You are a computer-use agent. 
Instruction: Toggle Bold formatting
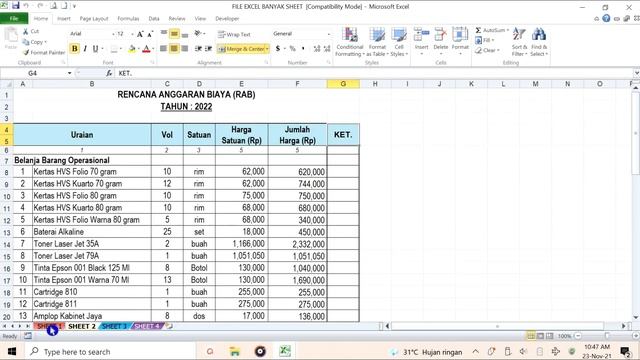[x=75, y=49]
